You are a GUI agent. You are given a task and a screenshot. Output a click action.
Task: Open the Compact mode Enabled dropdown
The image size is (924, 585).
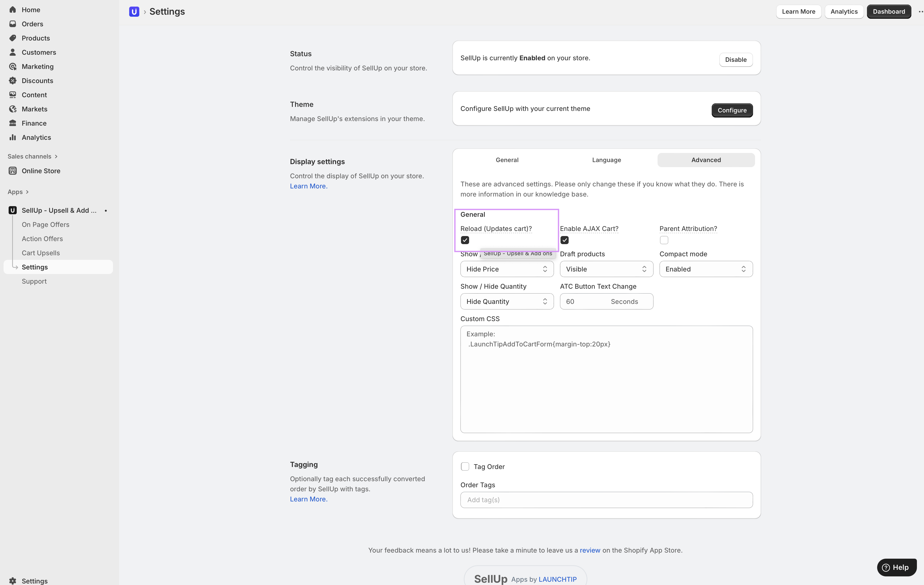click(x=706, y=269)
